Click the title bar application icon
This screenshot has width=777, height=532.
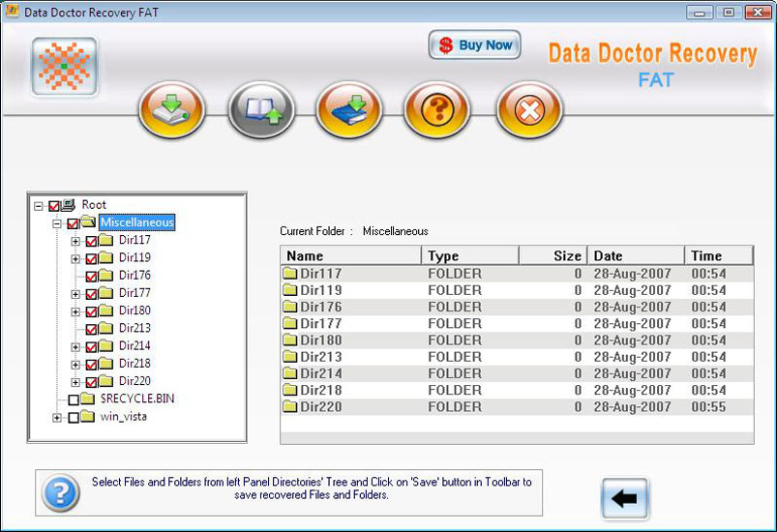coord(12,12)
